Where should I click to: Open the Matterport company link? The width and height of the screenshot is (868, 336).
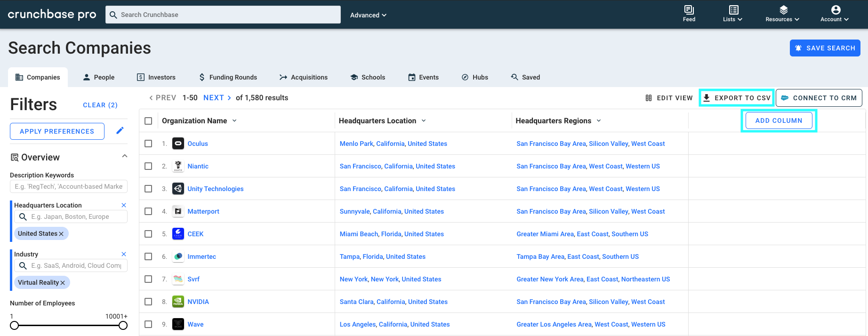click(x=203, y=211)
